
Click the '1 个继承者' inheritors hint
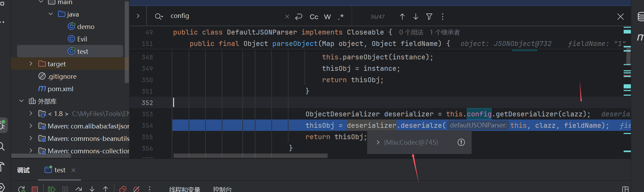click(x=444, y=32)
